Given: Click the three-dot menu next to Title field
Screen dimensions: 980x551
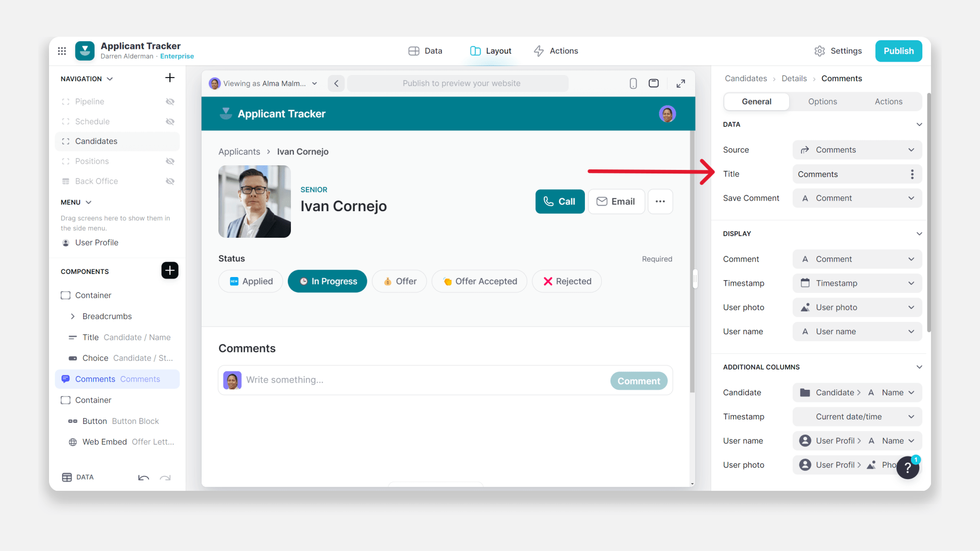Looking at the screenshot, I should click(x=912, y=174).
